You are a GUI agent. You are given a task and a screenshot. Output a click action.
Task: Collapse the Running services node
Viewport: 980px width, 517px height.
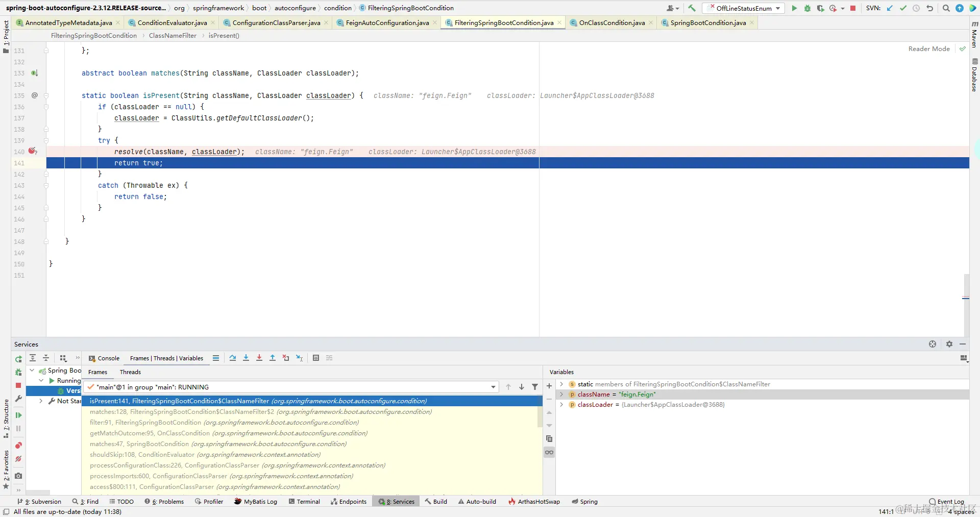[x=41, y=381]
